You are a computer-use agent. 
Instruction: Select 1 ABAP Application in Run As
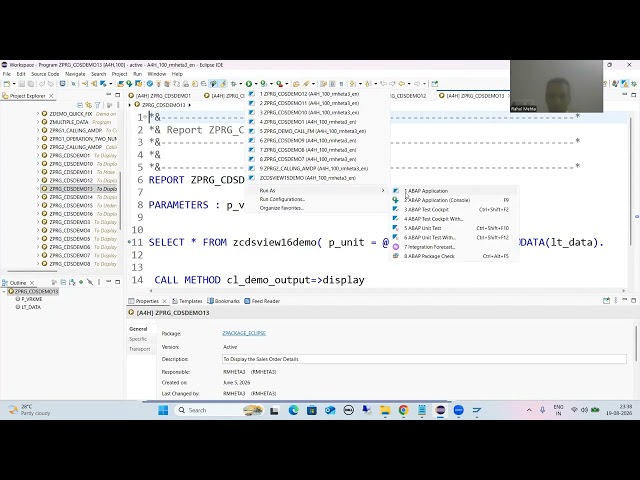(x=453, y=191)
